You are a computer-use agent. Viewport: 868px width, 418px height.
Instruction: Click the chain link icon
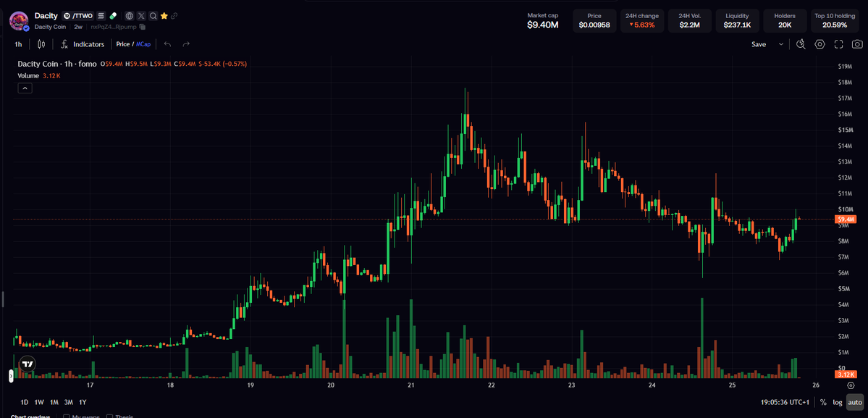click(174, 16)
